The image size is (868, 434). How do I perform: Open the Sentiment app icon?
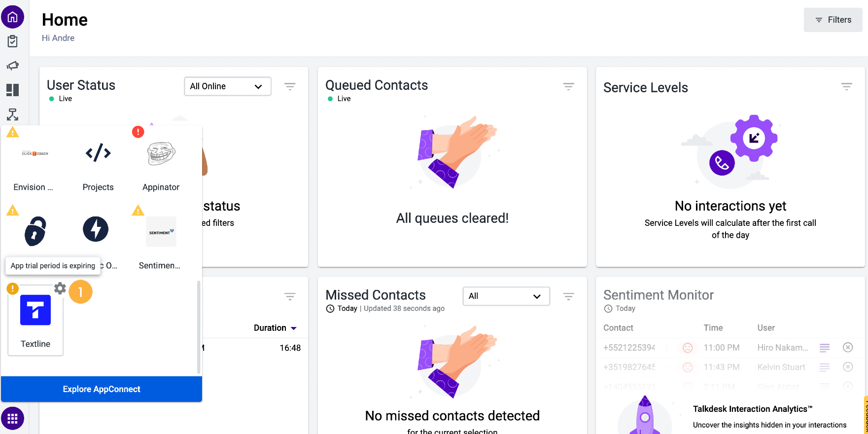[x=161, y=231]
